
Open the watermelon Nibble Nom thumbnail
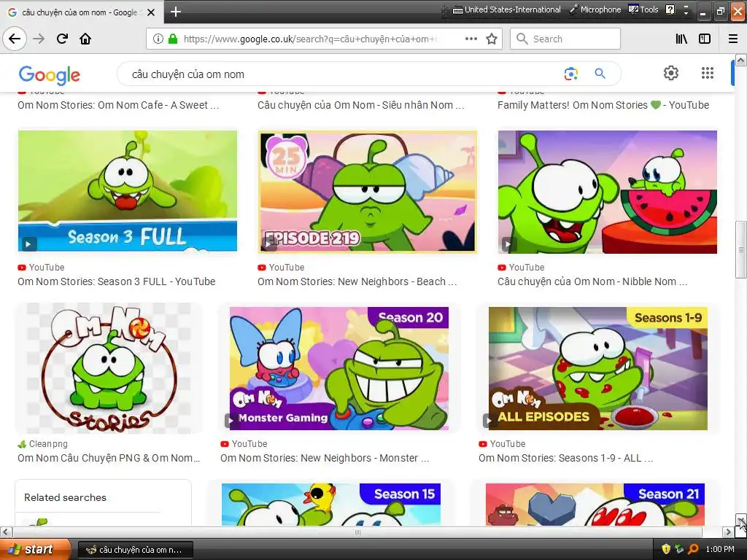(608, 192)
